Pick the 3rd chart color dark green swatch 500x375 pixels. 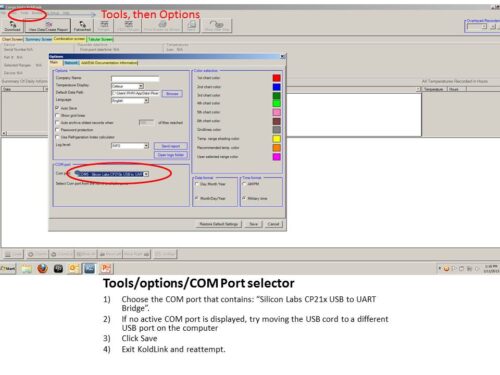(x=276, y=96)
